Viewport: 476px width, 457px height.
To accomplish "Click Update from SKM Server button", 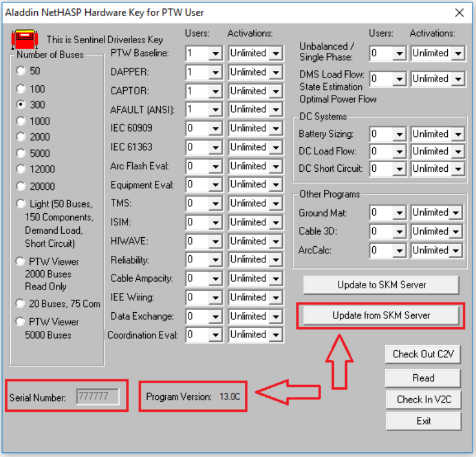I will pyautogui.click(x=381, y=315).
